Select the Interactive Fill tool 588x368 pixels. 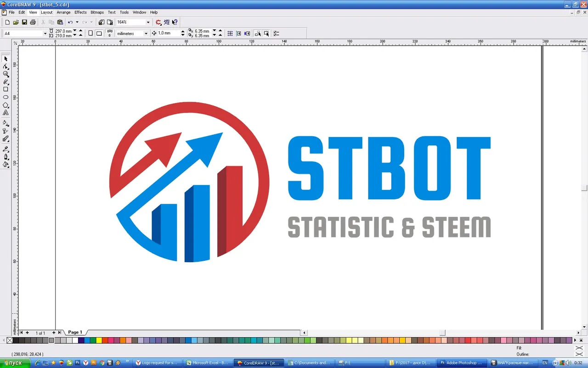click(x=6, y=123)
